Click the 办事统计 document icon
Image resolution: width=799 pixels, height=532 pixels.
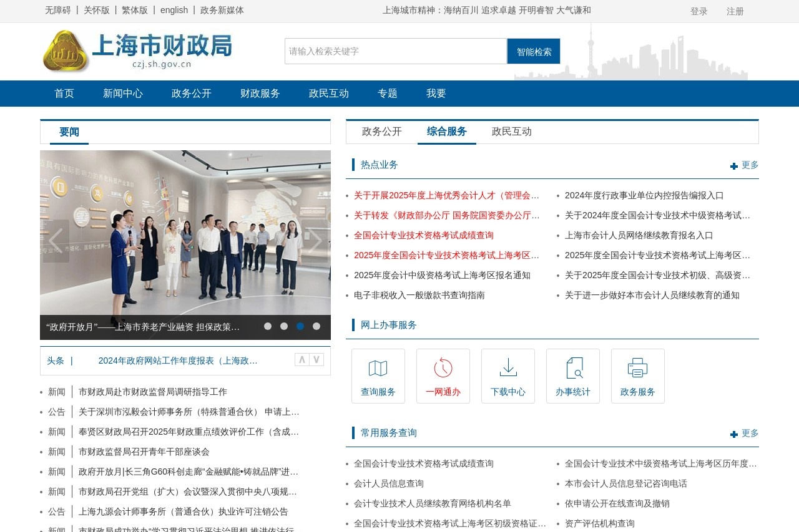click(x=572, y=369)
